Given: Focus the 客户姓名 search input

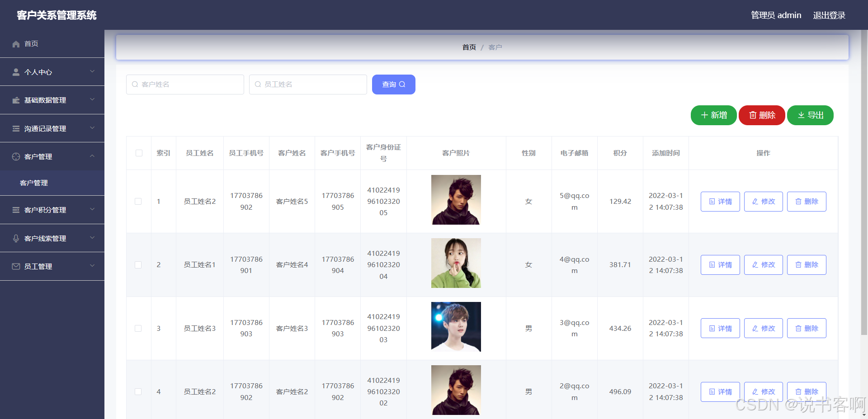Looking at the screenshot, I should (x=185, y=85).
